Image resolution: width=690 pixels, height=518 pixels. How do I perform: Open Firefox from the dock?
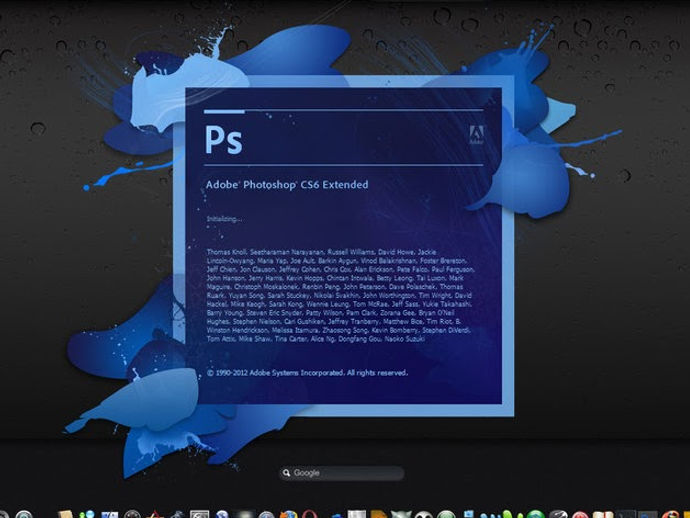click(x=289, y=514)
